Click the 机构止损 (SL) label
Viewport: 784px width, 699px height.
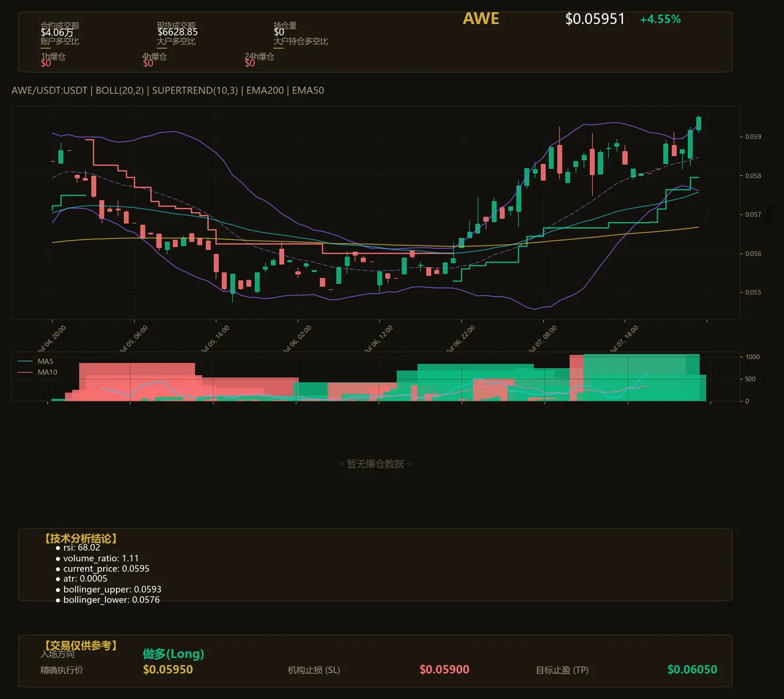(x=314, y=670)
